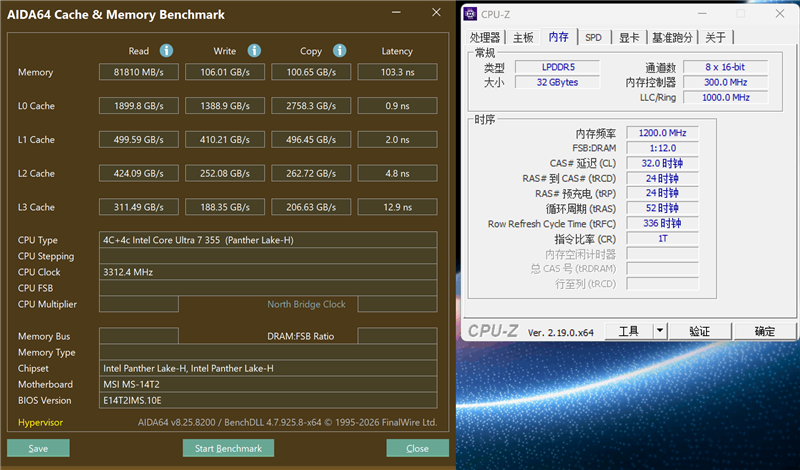Click the Copy info icon in AIDA64
Screen dimensions: 800x470
tap(339, 51)
